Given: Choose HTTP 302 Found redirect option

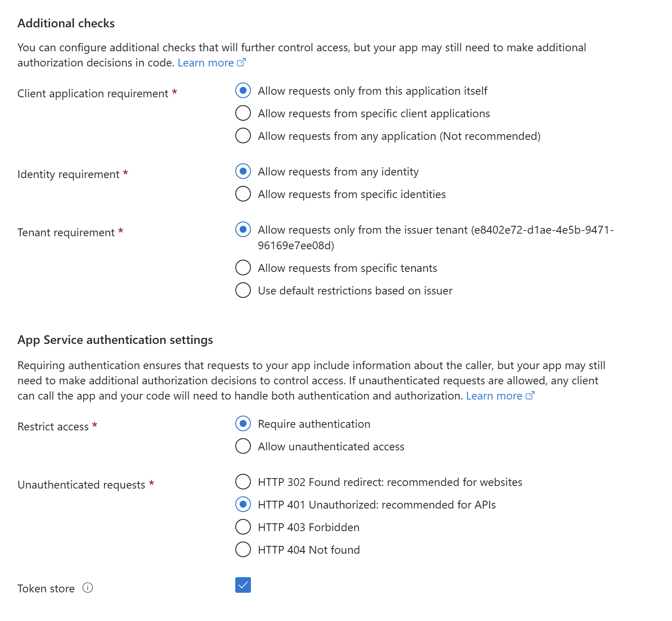Looking at the screenshot, I should 243,482.
